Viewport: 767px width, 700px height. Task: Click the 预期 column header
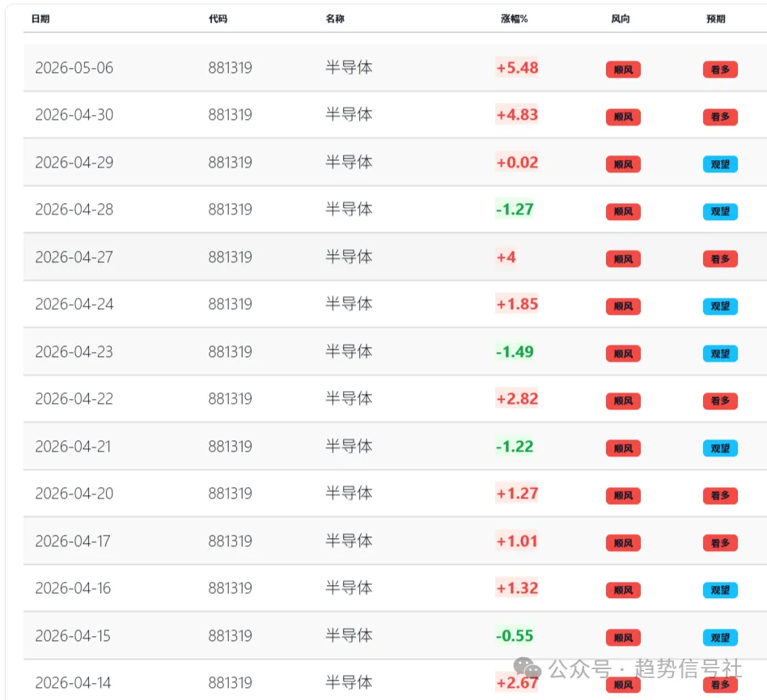[x=716, y=19]
